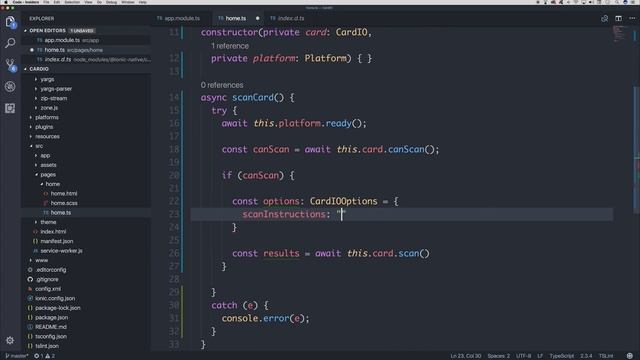Collapse the pages folder
This screenshot has width=640, height=360.
[x=48, y=174]
